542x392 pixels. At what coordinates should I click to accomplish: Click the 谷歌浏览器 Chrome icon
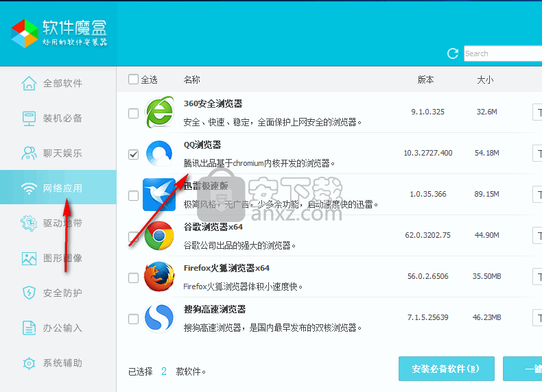(x=159, y=236)
